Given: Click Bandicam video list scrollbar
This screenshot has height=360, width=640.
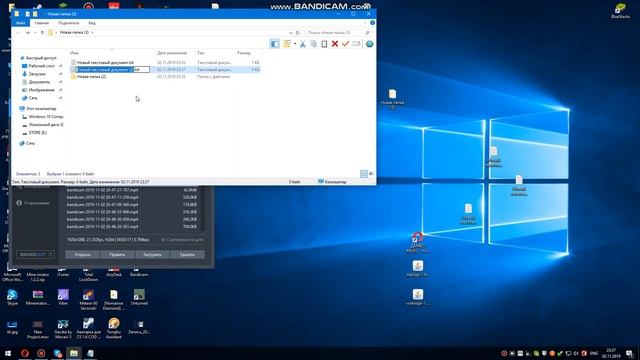Looking at the screenshot, I should coord(202,208).
